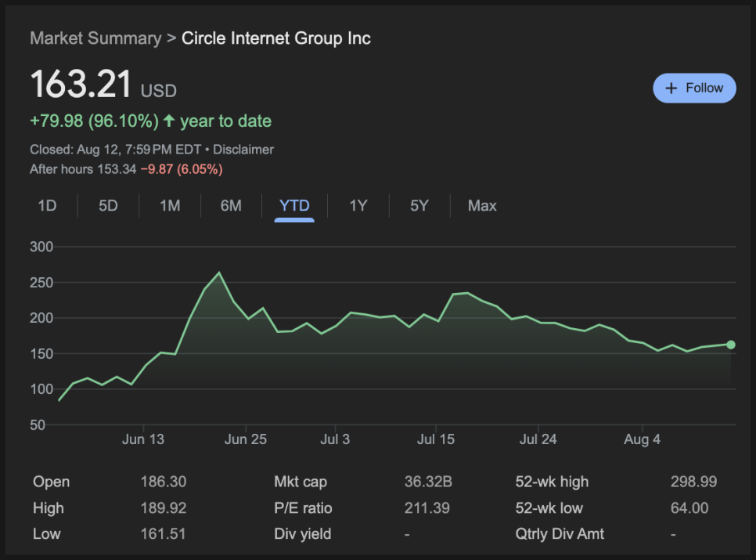Click the Mkt cap value 36.32B
756x560 pixels.
428,482
